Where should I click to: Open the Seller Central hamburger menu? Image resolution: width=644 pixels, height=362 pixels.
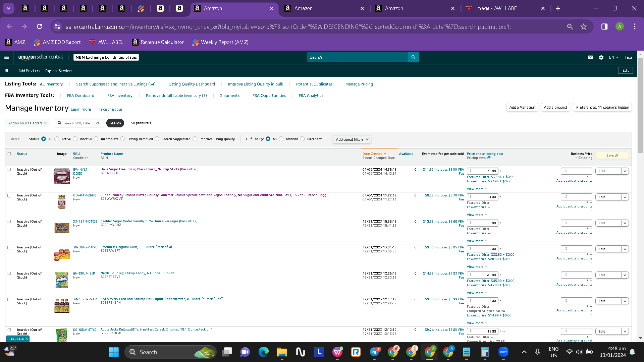click(6, 57)
